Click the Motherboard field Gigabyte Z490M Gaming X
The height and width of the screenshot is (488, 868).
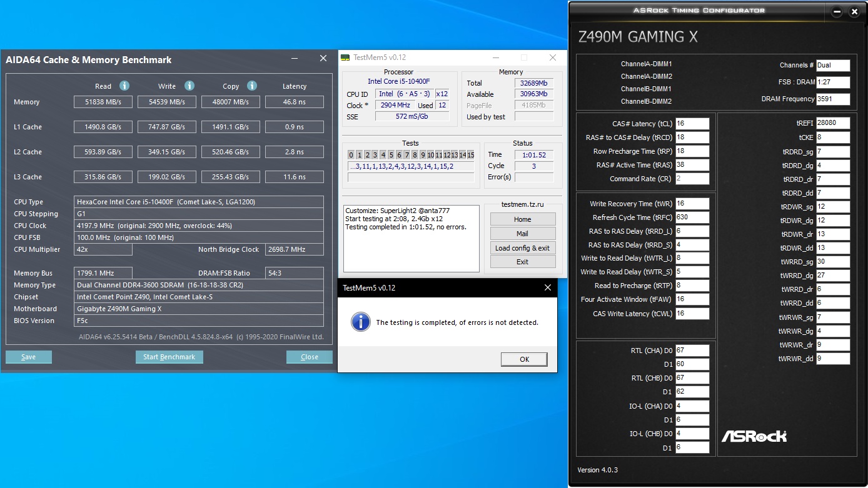[x=199, y=309]
